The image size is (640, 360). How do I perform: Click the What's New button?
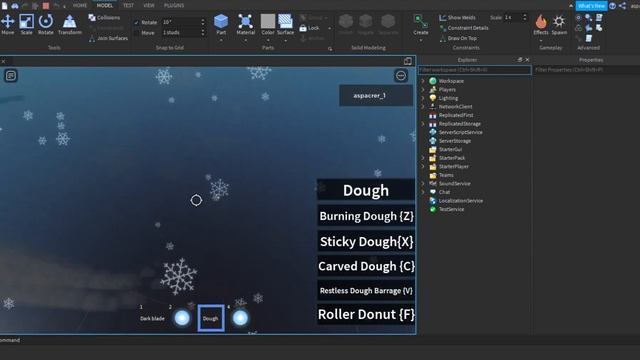point(591,6)
